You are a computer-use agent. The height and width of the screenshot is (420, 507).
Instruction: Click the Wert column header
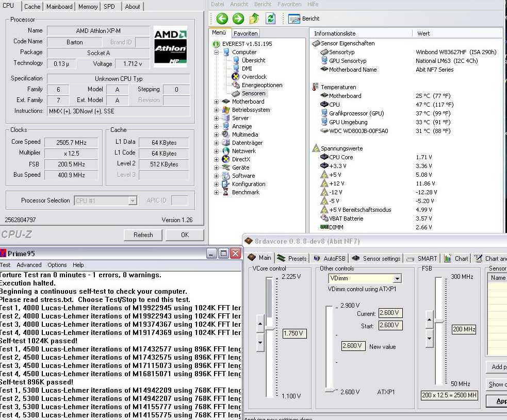click(423, 33)
